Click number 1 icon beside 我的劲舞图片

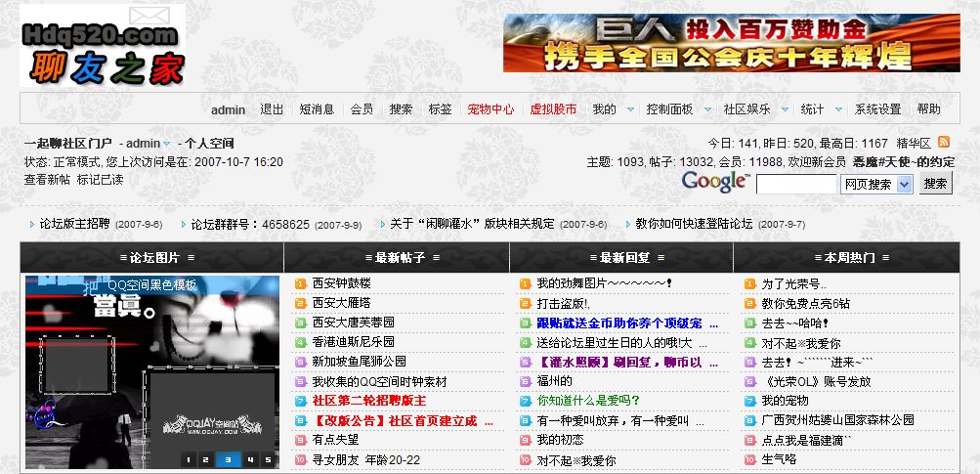point(525,283)
